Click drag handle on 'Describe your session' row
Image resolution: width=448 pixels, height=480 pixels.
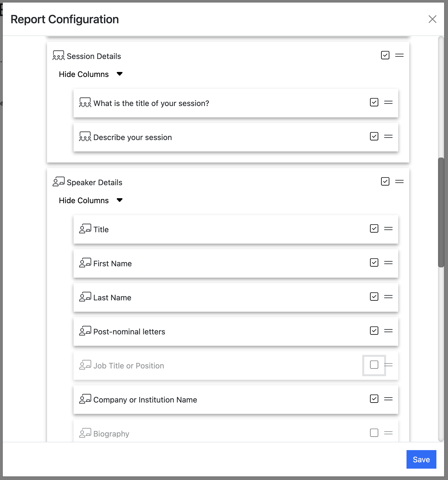tap(388, 136)
